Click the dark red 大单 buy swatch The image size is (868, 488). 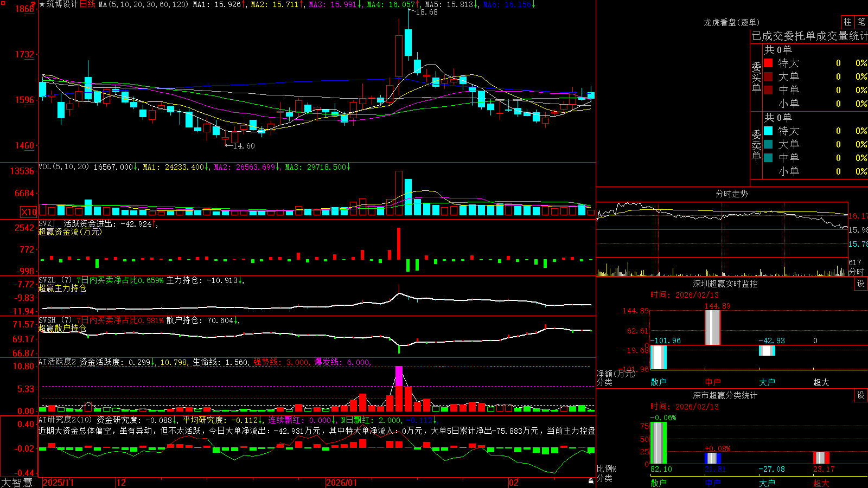pos(768,76)
